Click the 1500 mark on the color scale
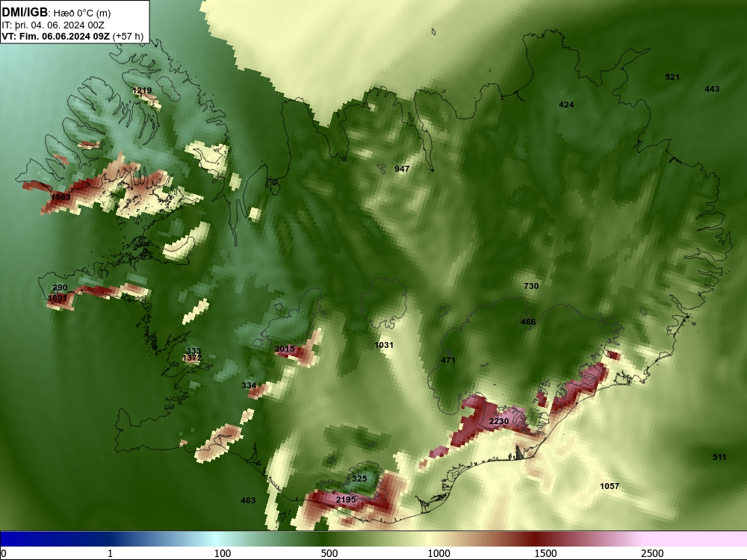The height and width of the screenshot is (560, 747). (x=545, y=553)
